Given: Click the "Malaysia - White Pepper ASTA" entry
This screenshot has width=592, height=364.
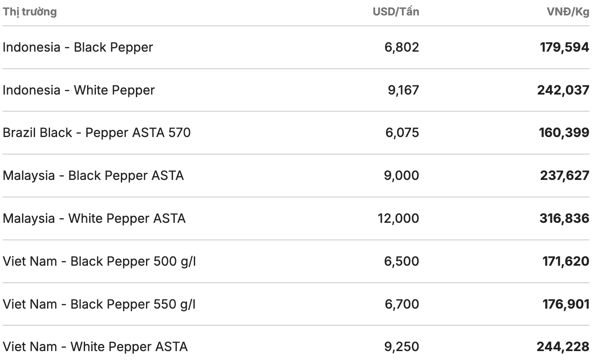Looking at the screenshot, I should point(94,218).
